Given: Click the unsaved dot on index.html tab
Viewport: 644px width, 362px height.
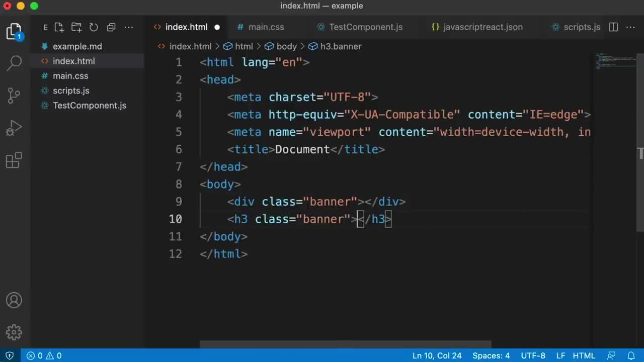Looking at the screenshot, I should (x=217, y=27).
